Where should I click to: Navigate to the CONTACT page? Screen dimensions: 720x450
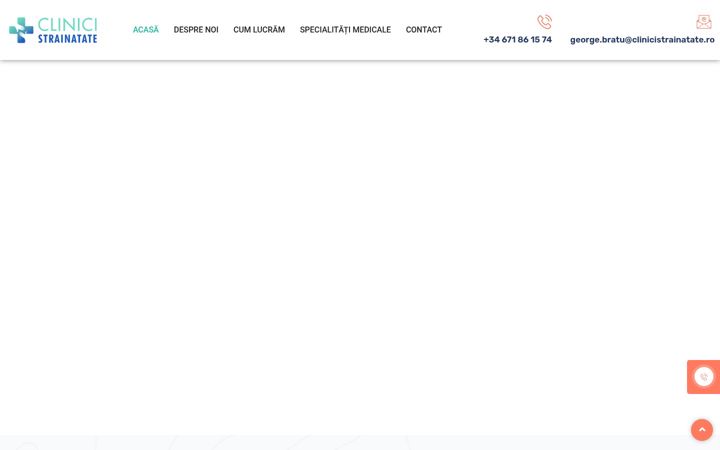click(423, 30)
